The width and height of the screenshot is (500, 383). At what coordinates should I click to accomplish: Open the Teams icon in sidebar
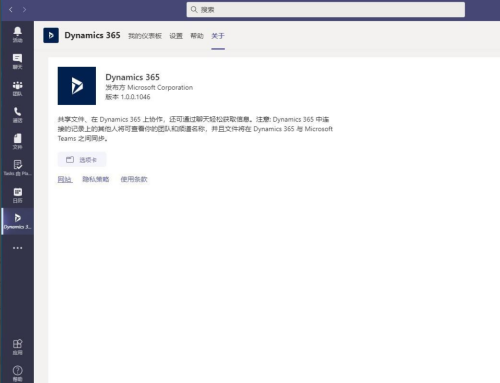point(17,88)
